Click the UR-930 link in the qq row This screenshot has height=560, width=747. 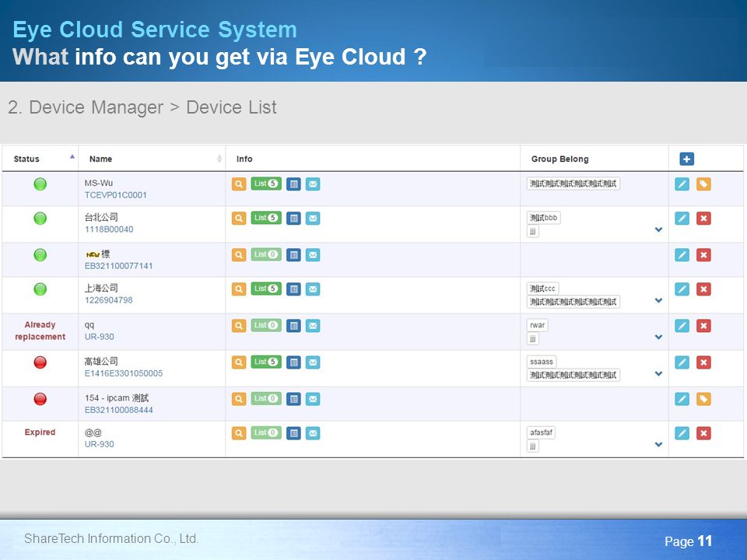click(x=99, y=337)
